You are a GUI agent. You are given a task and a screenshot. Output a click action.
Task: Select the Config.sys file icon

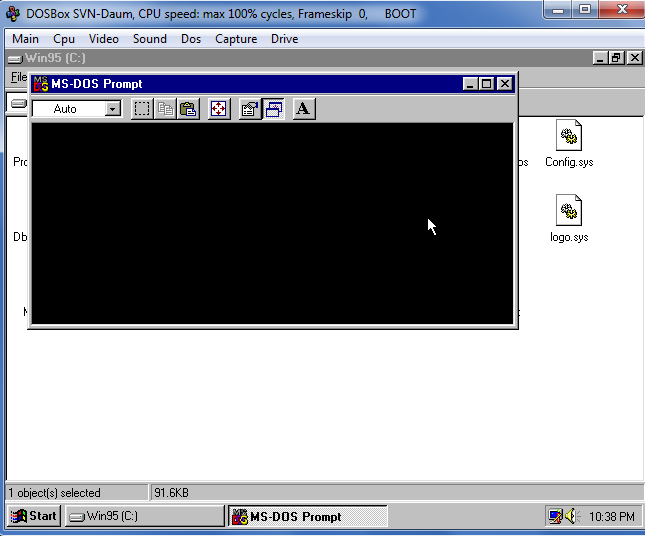pyautogui.click(x=569, y=135)
